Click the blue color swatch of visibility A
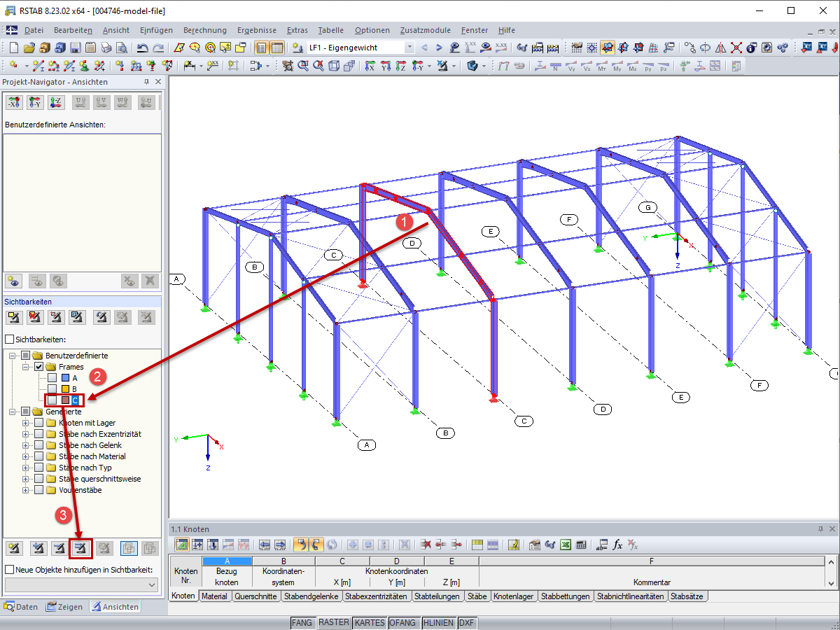This screenshot has height=630, width=840. [x=65, y=378]
